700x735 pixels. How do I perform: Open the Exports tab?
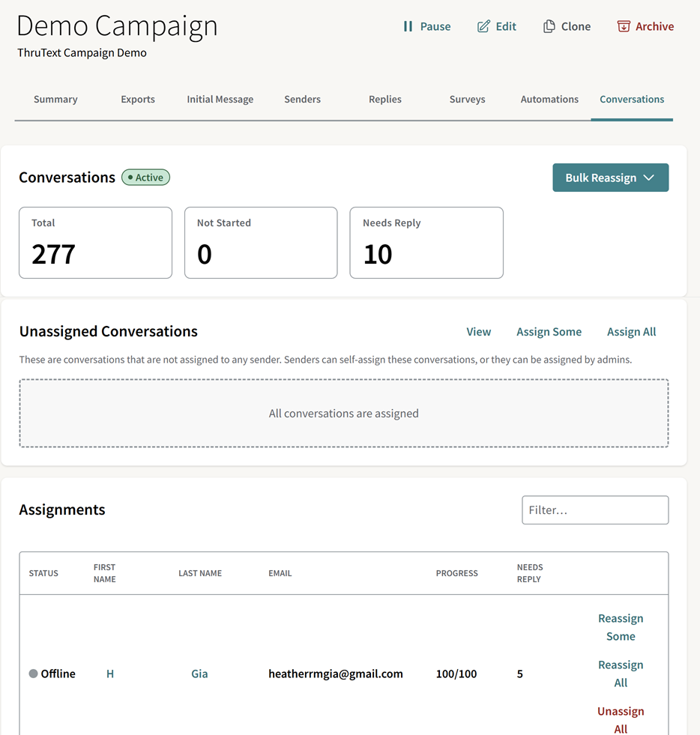pos(138,100)
